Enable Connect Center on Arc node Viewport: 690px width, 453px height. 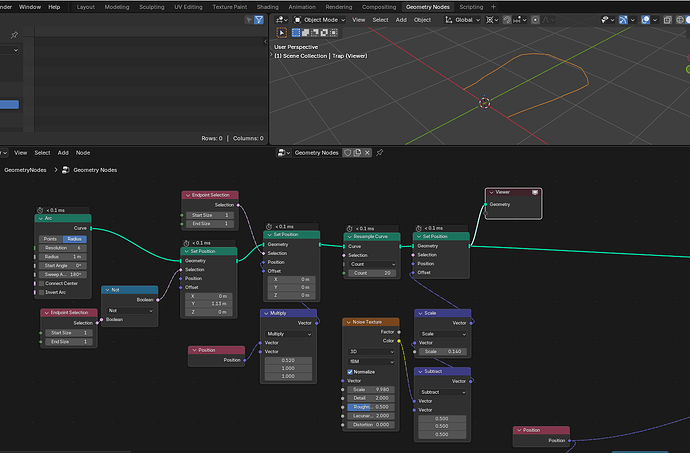tap(41, 284)
